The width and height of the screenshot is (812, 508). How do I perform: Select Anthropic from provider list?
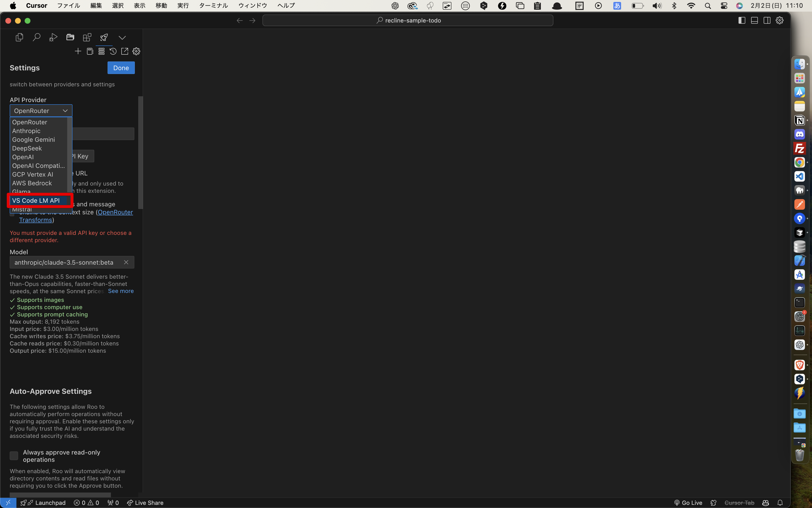pyautogui.click(x=39, y=131)
